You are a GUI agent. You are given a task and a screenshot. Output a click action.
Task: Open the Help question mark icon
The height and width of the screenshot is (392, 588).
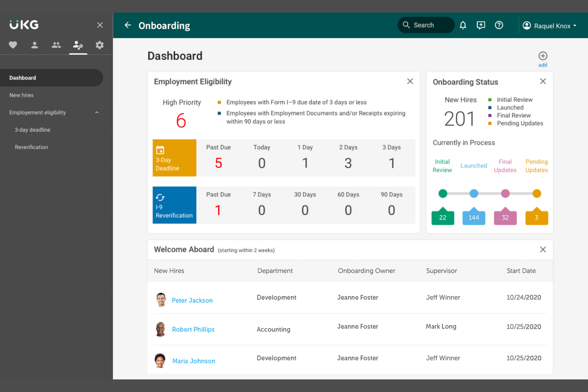coord(499,25)
